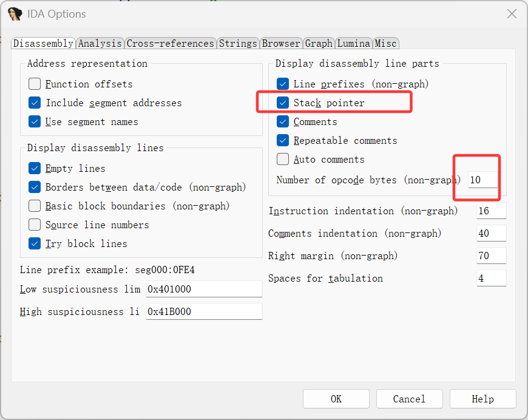Enable Basic block boundaries checkbox
This screenshot has height=420, width=528.
[35, 206]
